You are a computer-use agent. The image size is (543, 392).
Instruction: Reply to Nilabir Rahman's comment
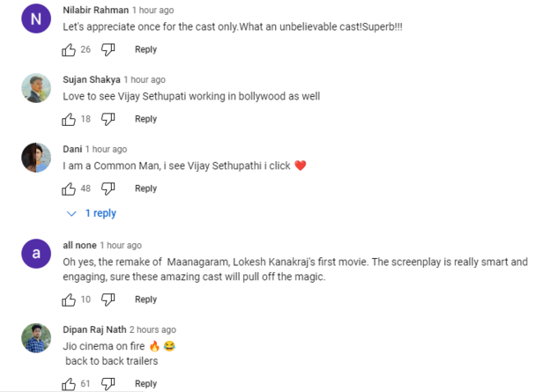(145, 49)
